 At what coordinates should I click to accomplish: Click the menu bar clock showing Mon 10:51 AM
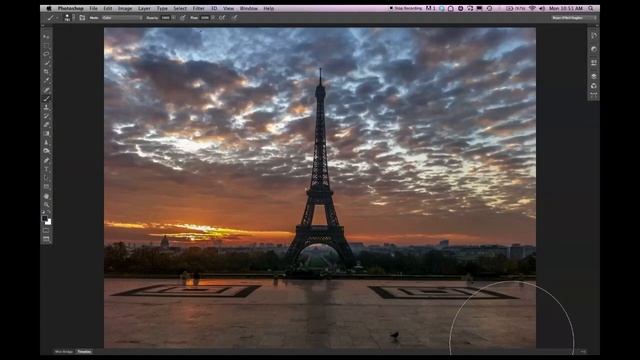(566, 8)
